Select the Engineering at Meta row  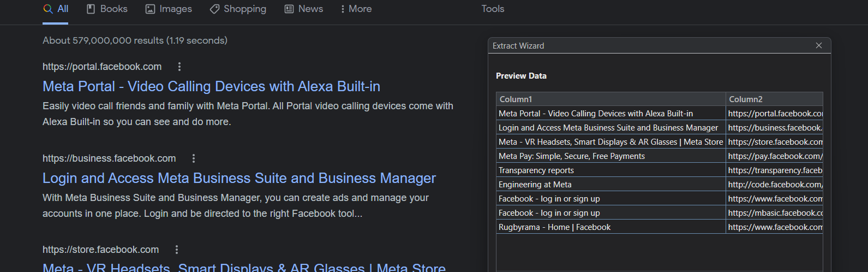point(659,185)
